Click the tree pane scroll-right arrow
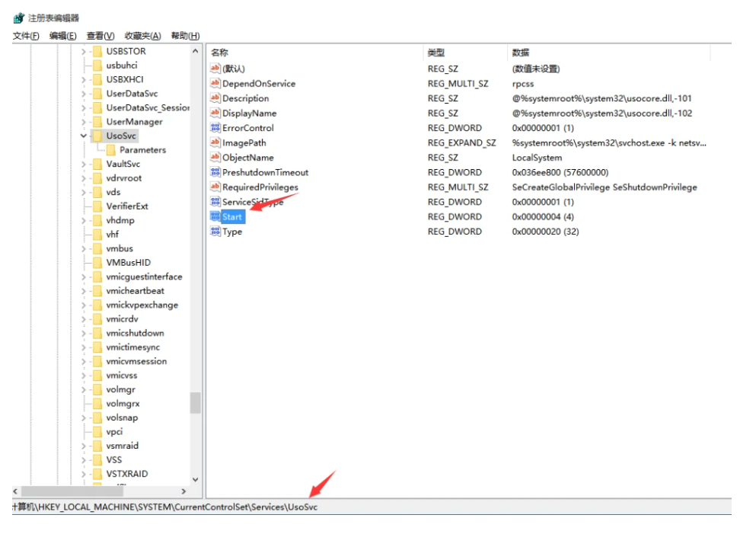The image size is (756, 550). 183,491
